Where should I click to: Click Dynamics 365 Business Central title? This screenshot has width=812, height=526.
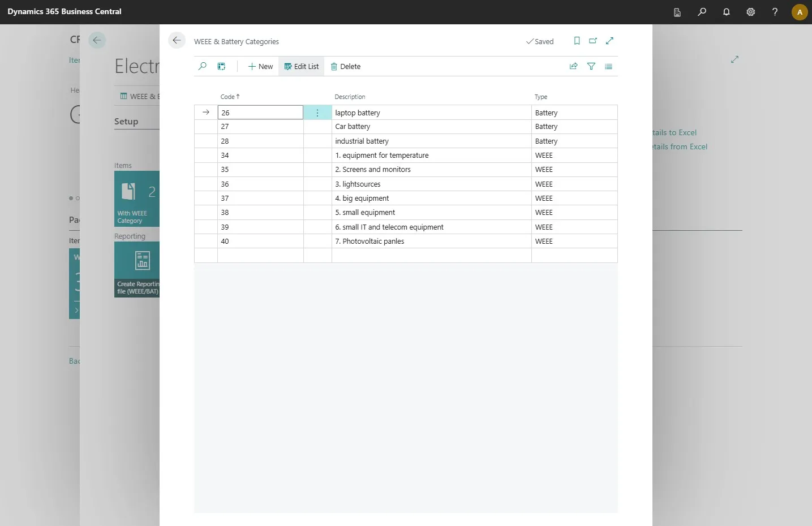click(x=65, y=11)
